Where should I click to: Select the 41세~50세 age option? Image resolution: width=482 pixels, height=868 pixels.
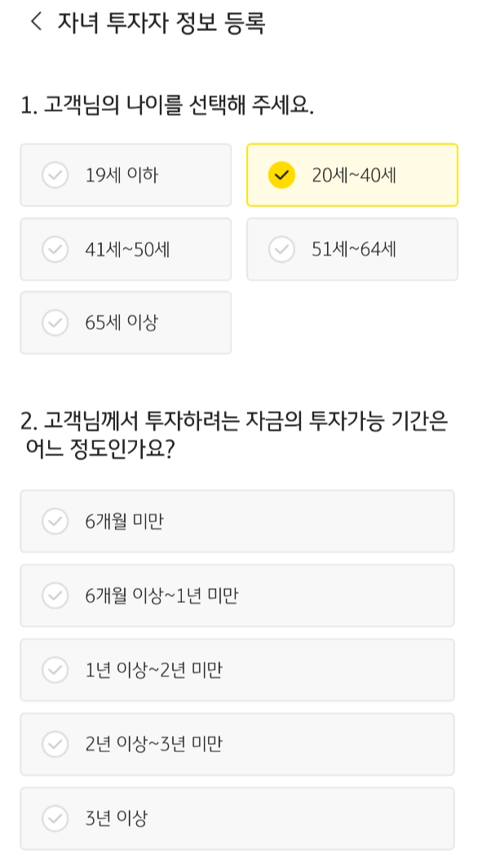[x=125, y=249]
